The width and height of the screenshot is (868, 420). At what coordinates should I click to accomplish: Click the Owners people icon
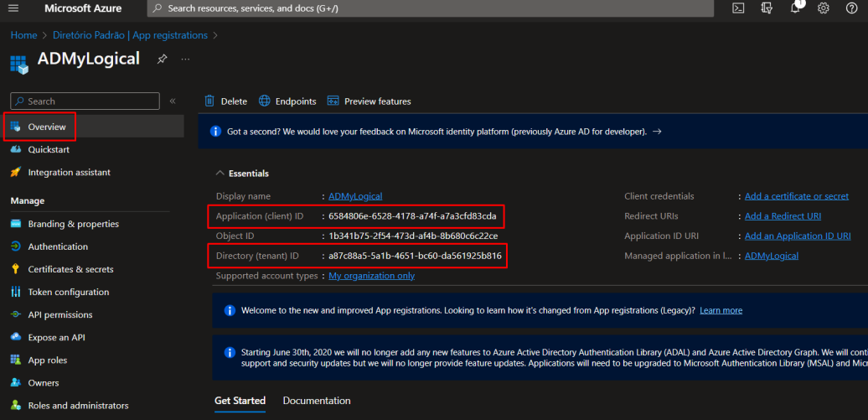click(x=16, y=383)
